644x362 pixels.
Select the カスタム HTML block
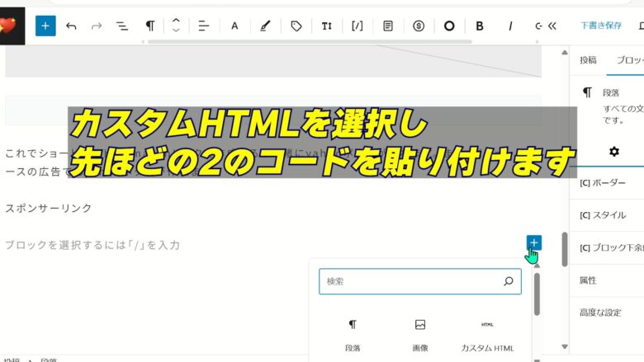(x=487, y=336)
